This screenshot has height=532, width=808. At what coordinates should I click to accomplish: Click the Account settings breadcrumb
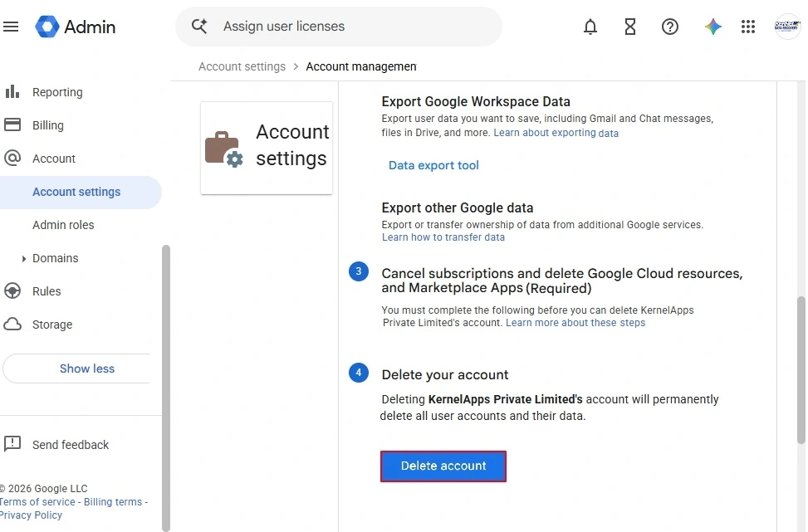[242, 66]
